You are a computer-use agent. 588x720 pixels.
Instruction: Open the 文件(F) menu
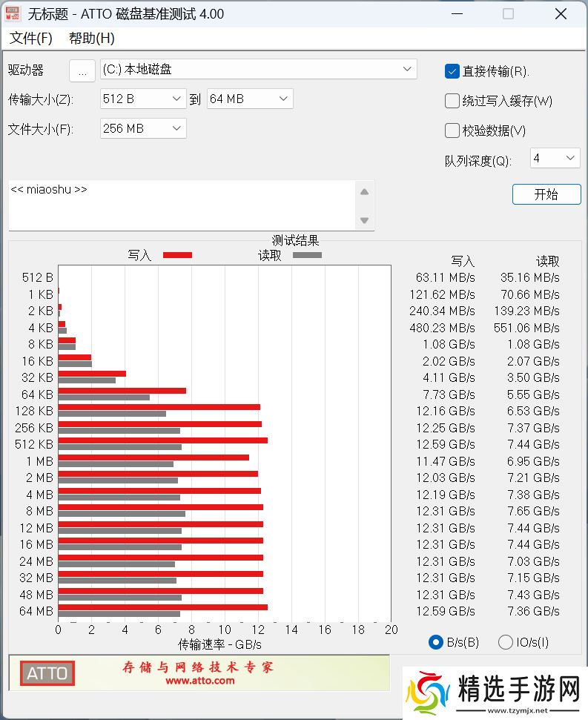[31, 39]
